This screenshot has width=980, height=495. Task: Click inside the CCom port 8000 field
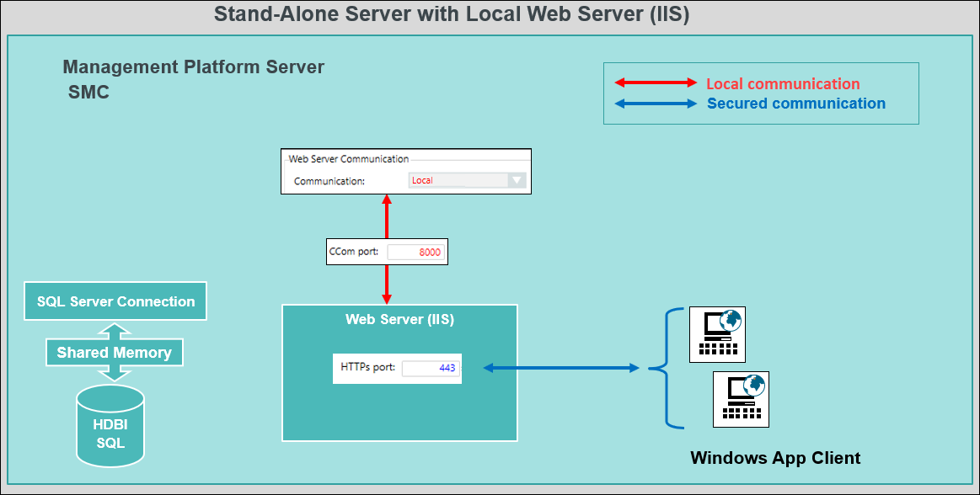tap(416, 251)
